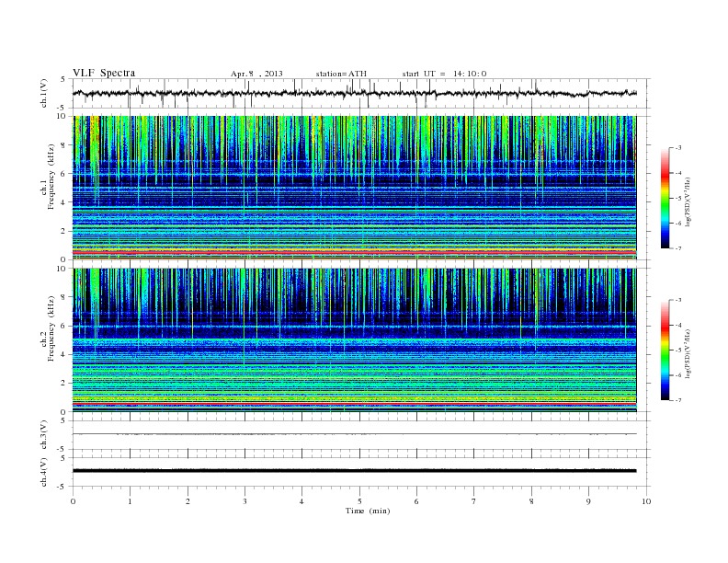Click the ch.1 colorbar 'log(PSD)(V²/Hz)' label
The height and width of the screenshot is (563, 728).
tap(688, 201)
